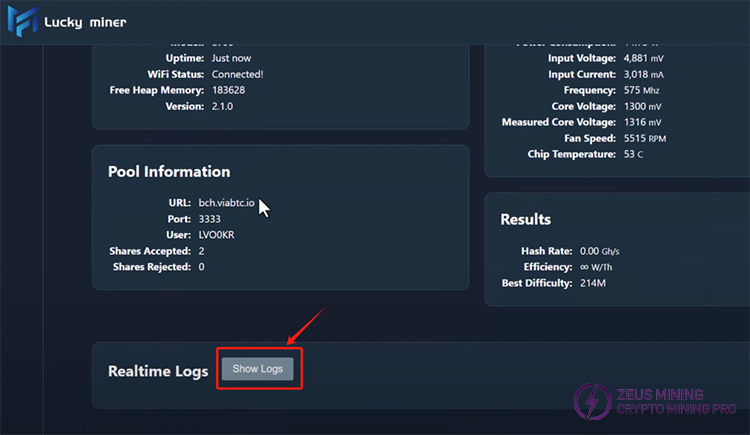Click the Shares Accepted count
Screen dimensions: 750x435
pos(202,251)
